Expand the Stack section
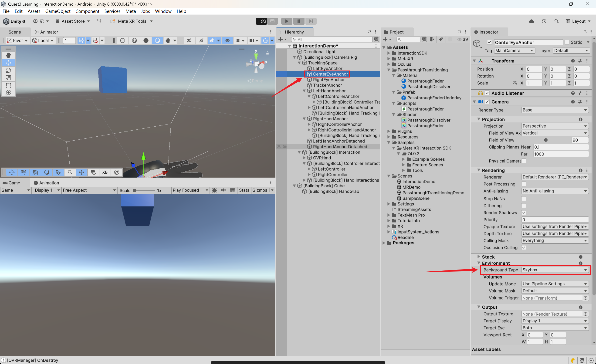This screenshot has height=364, width=596. 479,257
